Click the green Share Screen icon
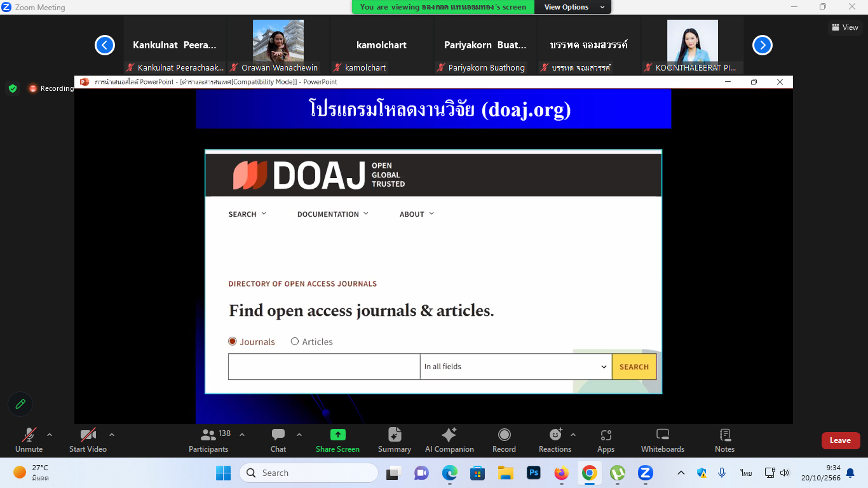Viewport: 868px width, 488px height. click(337, 435)
